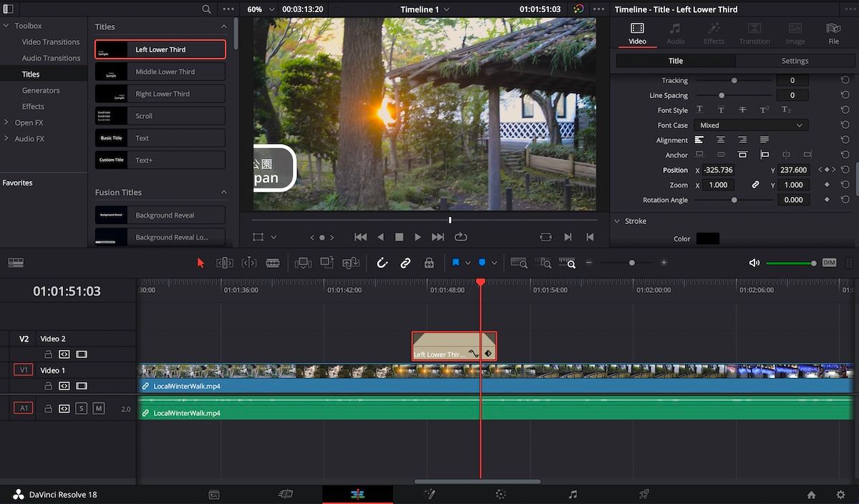Open Project Settings gear icon
This screenshot has height=504, width=859.
(x=840, y=494)
